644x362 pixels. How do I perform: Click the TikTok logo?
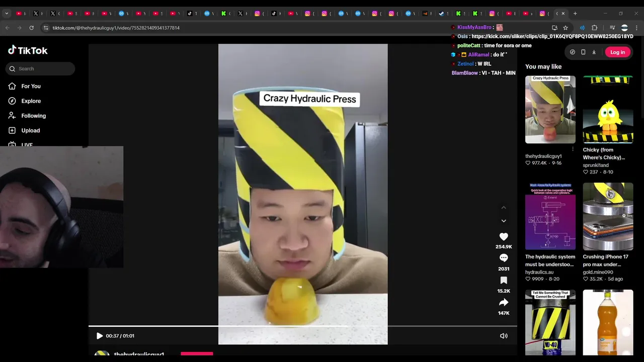[28, 50]
